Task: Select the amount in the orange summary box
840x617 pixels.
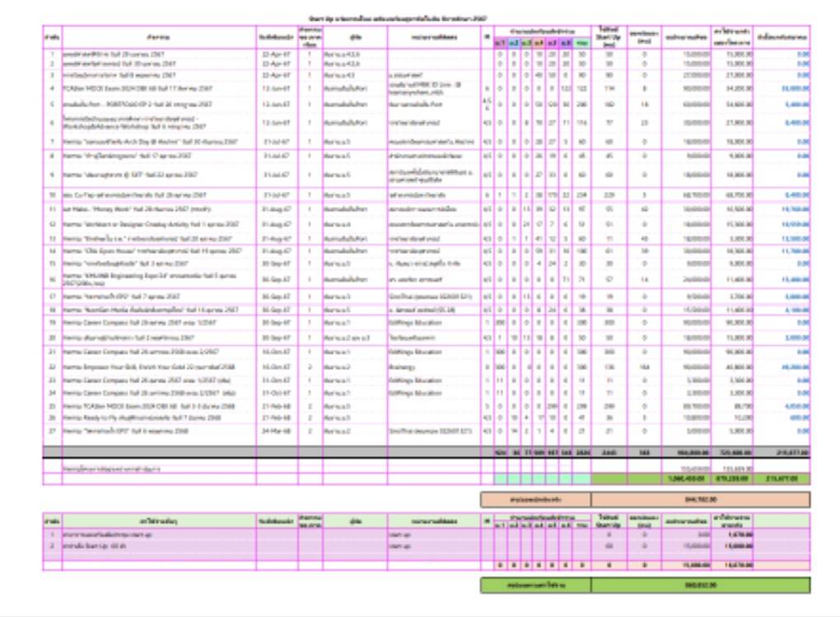Action: [x=701, y=499]
